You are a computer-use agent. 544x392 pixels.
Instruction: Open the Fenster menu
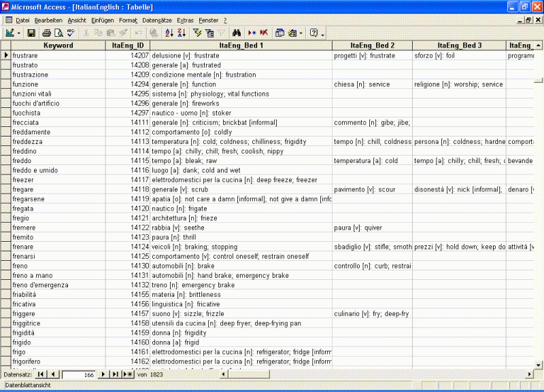click(208, 20)
